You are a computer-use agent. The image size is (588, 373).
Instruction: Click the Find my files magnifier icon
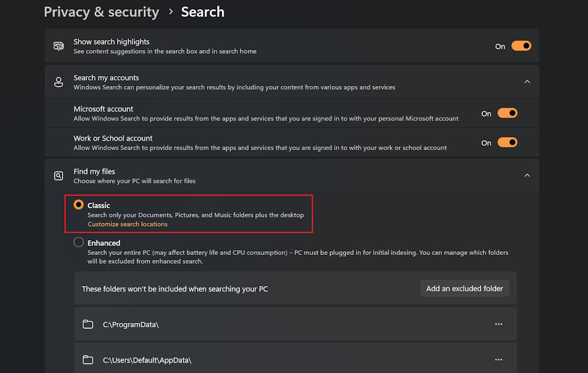pos(58,176)
